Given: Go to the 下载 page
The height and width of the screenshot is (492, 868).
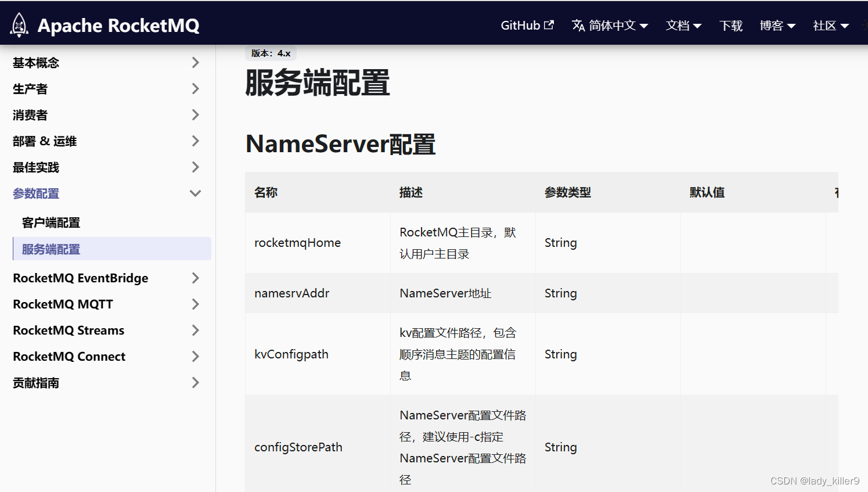Looking at the screenshot, I should 731,26.
